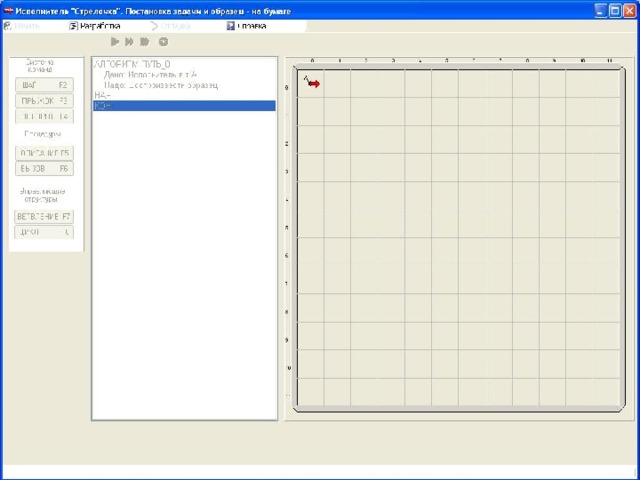Image resolution: width=640 pixels, height=480 pixels.
Task: Select the НАЧ line in code
Action: point(102,95)
